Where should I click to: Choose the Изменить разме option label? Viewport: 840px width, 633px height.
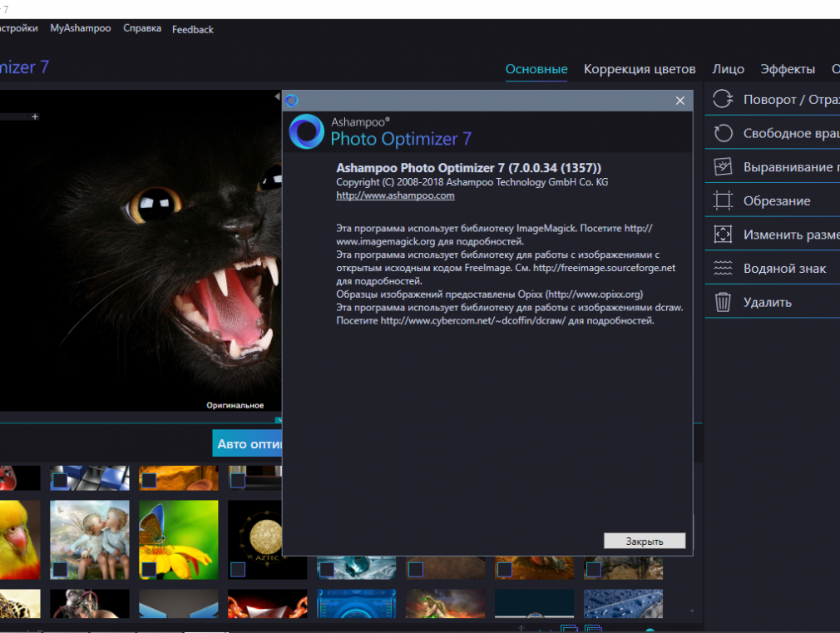point(791,235)
